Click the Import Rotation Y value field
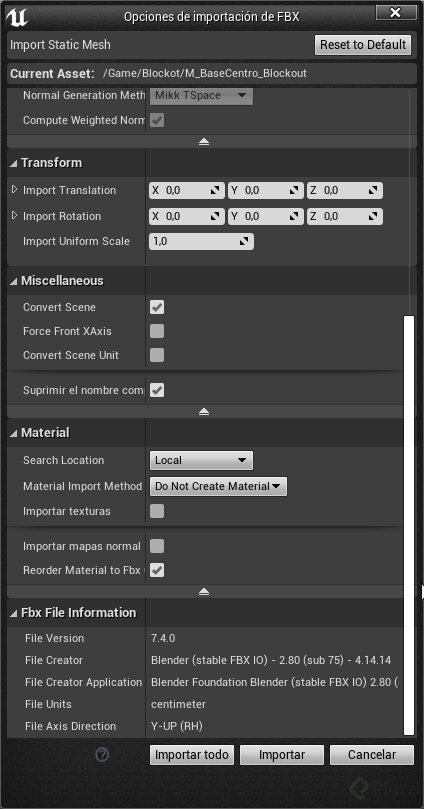This screenshot has width=424, height=809. tap(266, 216)
